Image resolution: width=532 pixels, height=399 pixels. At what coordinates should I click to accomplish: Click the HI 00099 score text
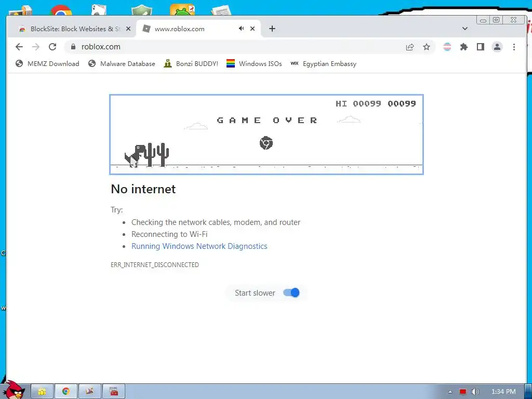[x=358, y=103]
